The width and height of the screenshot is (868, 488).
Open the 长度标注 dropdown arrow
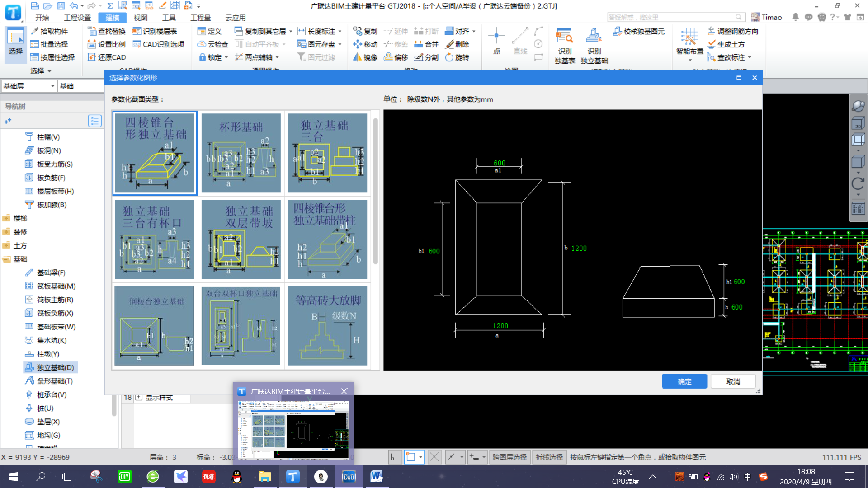click(x=340, y=31)
